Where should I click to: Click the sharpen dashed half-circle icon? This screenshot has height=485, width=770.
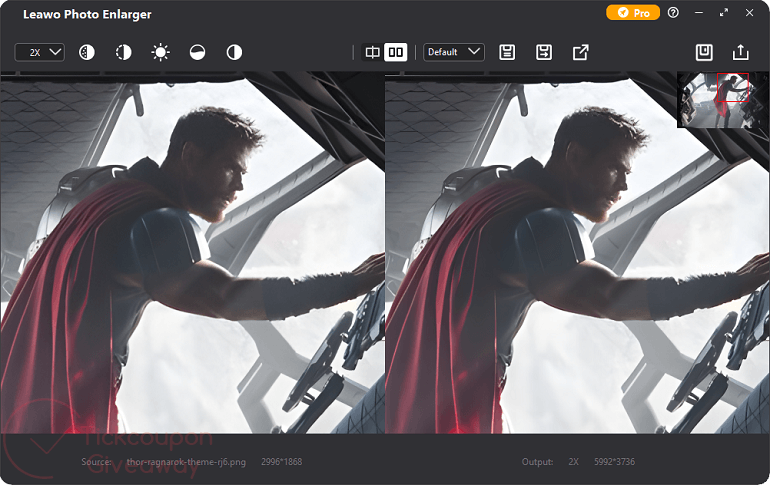pyautogui.click(x=124, y=52)
